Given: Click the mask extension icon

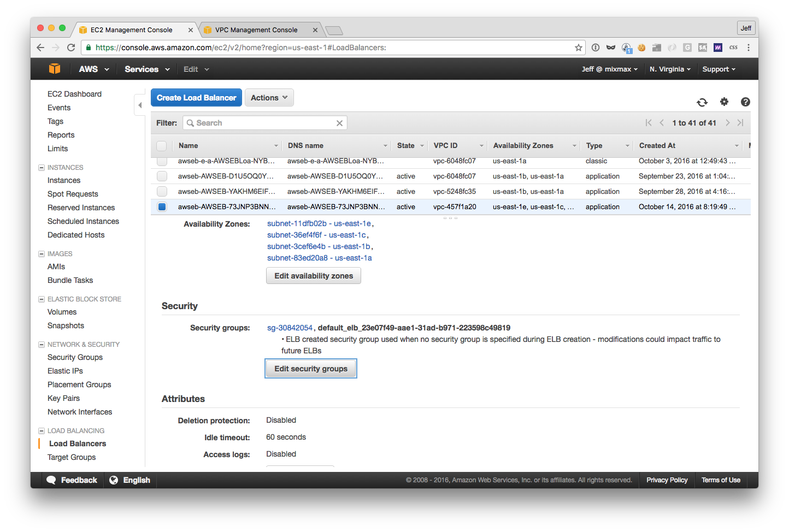Looking at the screenshot, I should 611,48.
